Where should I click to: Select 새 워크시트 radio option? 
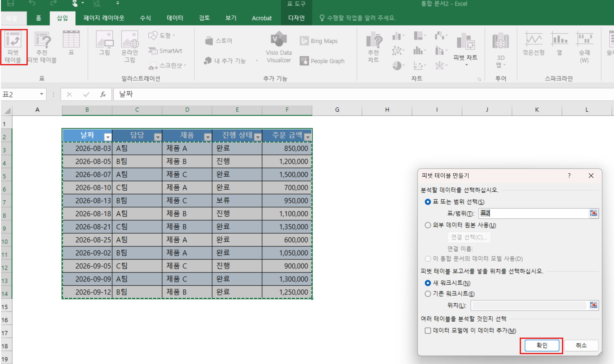(428, 283)
